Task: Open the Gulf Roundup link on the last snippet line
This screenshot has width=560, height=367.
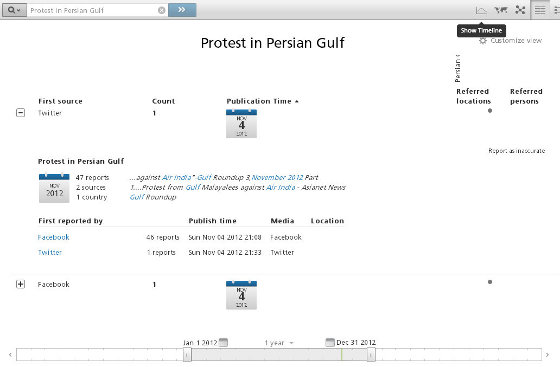Action: (153, 197)
